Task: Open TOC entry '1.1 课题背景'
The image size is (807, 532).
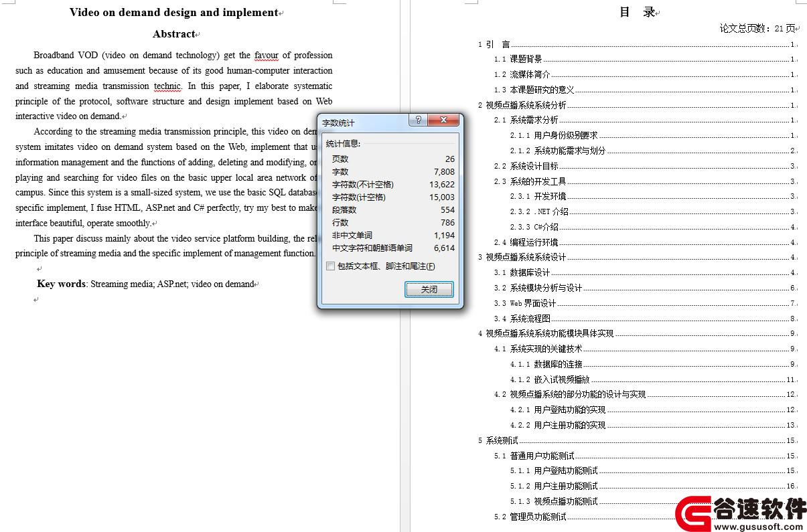Action: click(x=645, y=60)
